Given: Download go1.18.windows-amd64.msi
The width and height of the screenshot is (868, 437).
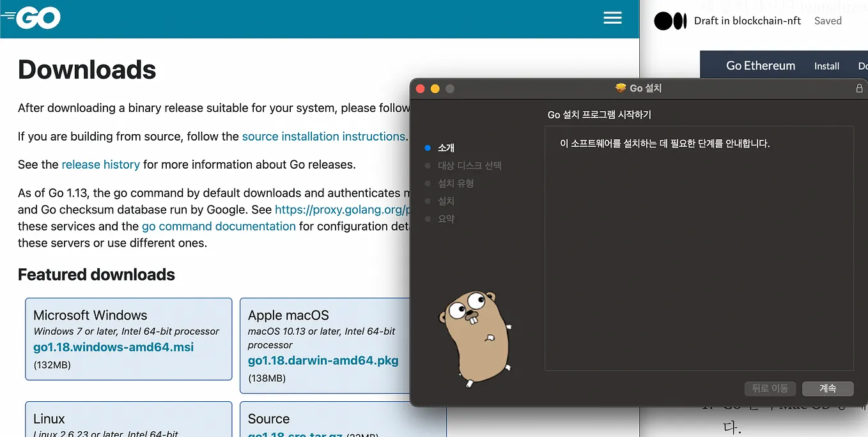Looking at the screenshot, I should (113, 348).
